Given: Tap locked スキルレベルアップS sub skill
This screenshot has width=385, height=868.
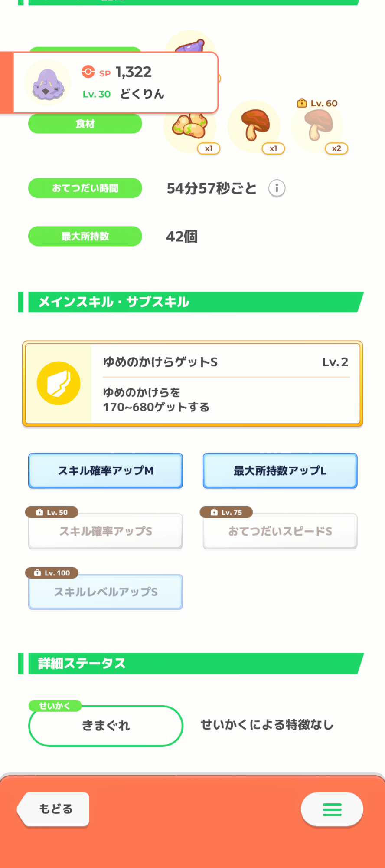Looking at the screenshot, I should (x=105, y=592).
